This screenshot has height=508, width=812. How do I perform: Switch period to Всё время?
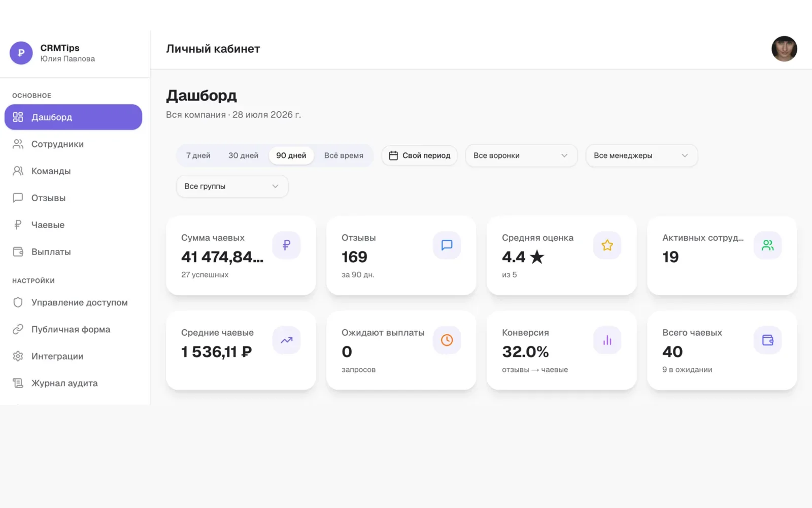(344, 155)
